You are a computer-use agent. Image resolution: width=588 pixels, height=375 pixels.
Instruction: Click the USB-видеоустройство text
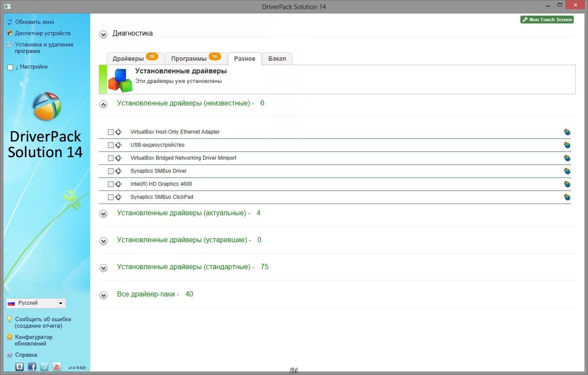point(157,145)
